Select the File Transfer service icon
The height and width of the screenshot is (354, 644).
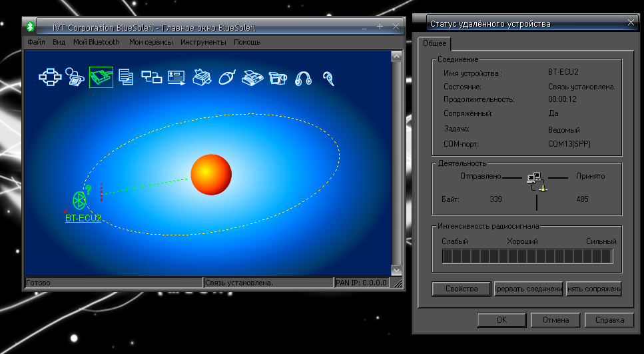click(x=126, y=77)
